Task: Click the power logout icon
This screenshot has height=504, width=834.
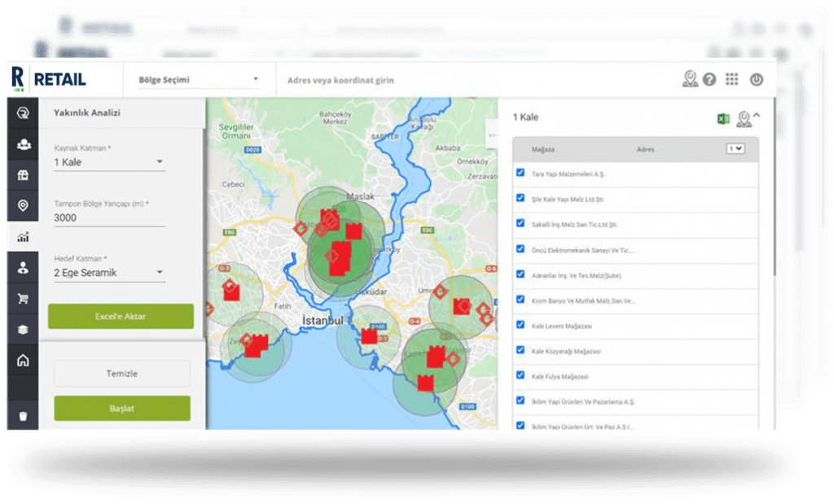Action: click(757, 80)
